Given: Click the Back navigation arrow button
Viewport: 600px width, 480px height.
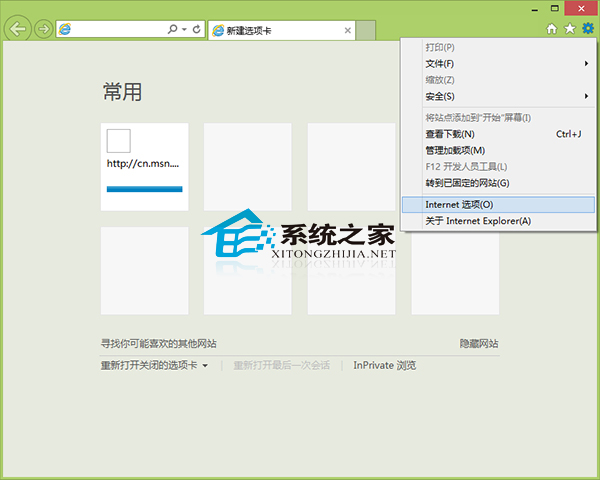Looking at the screenshot, I should pyautogui.click(x=18, y=29).
